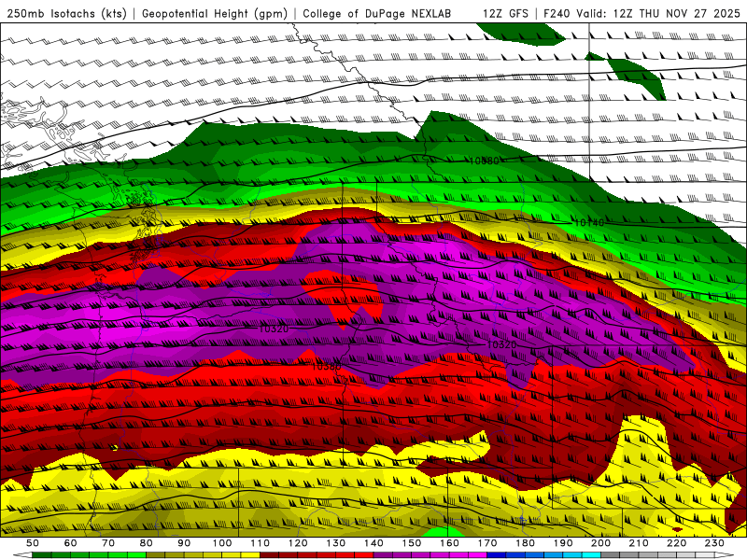Click the '250mb Isotachs (kts)' title text

67,13
